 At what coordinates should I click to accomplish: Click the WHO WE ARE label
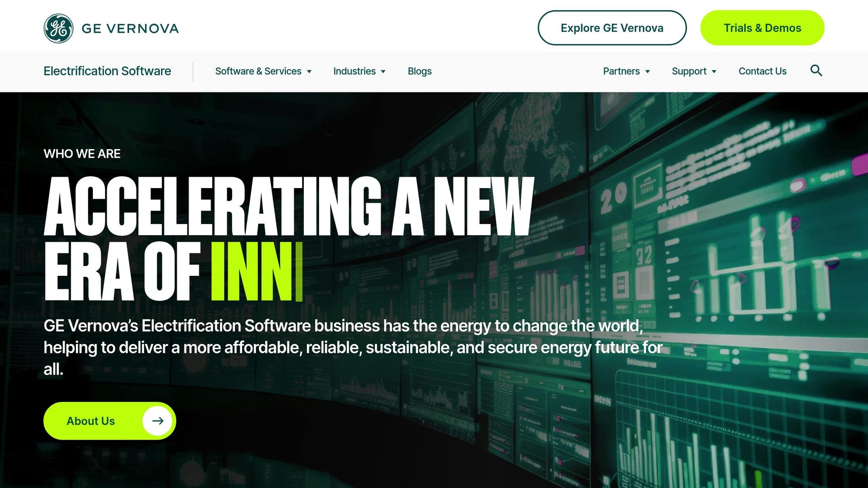point(82,154)
